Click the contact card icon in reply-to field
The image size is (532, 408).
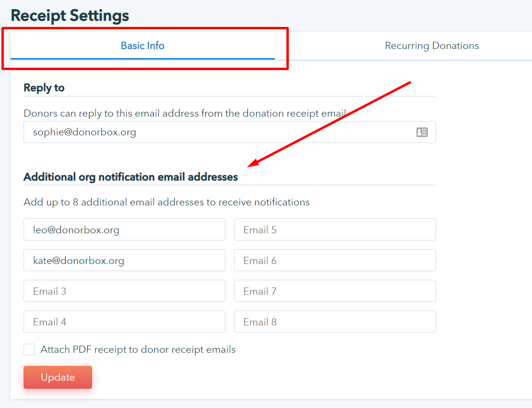tap(422, 132)
